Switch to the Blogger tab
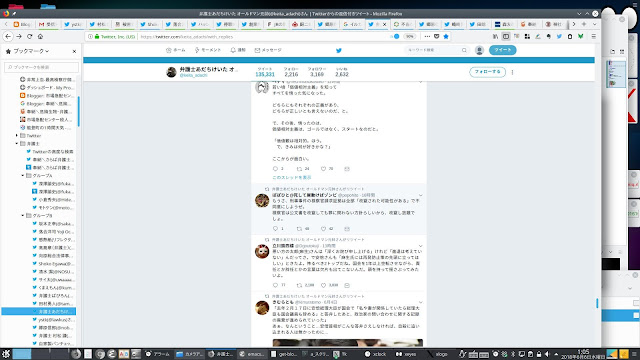This screenshot has height=360, width=640. (x=22, y=24)
